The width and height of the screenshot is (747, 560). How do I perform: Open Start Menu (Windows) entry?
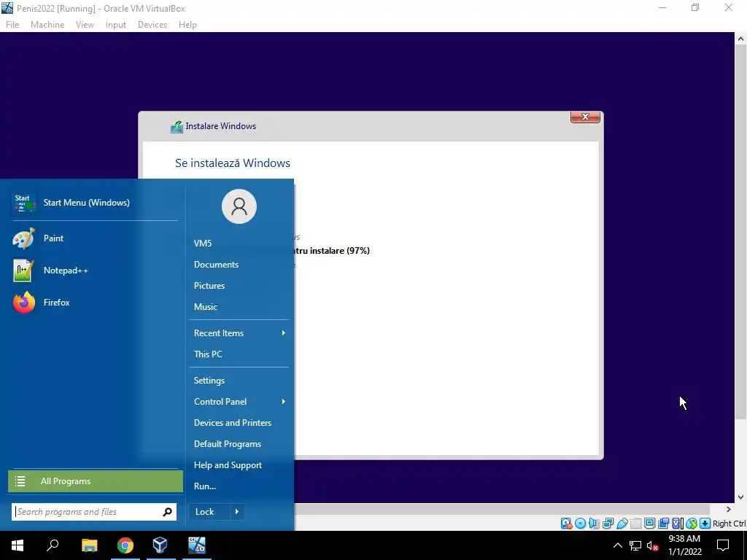[x=95, y=203]
